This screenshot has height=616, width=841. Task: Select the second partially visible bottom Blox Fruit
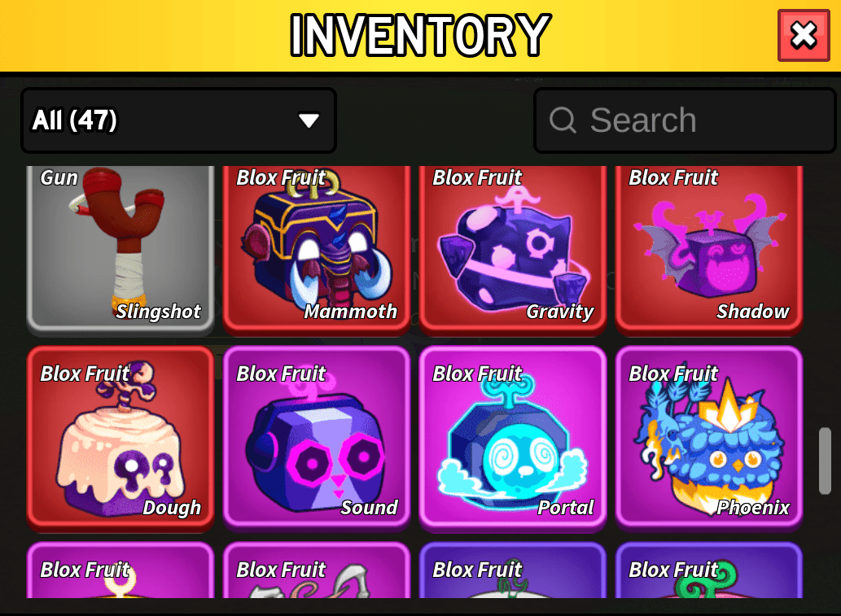(x=317, y=570)
